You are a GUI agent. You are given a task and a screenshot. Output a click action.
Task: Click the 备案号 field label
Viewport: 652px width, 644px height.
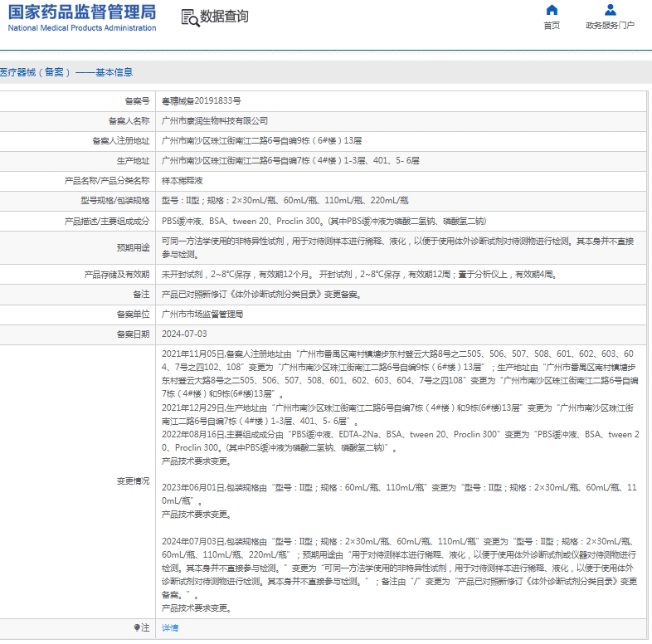[x=137, y=101]
